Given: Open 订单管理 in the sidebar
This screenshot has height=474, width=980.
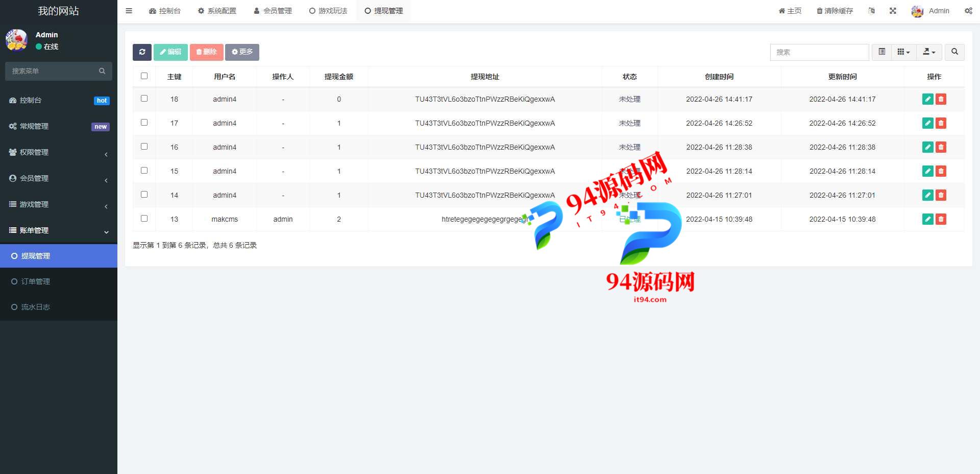Looking at the screenshot, I should 59,281.
